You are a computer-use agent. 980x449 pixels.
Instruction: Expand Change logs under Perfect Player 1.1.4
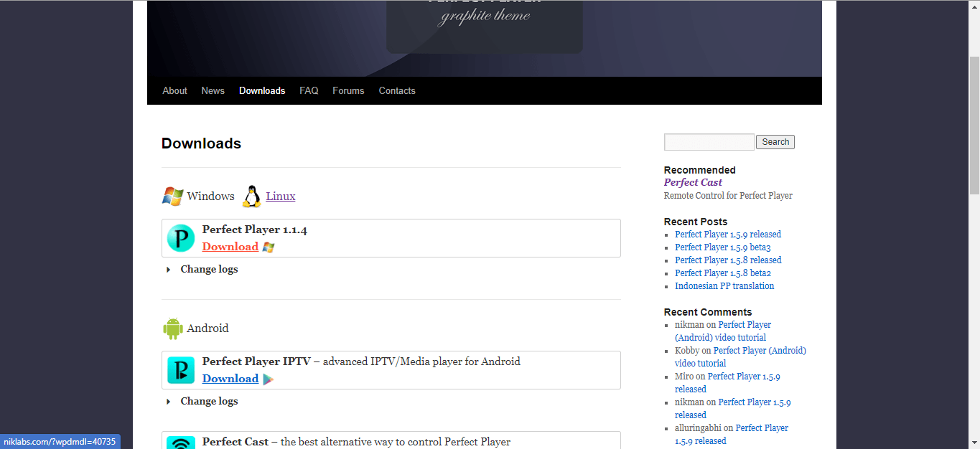(208, 270)
